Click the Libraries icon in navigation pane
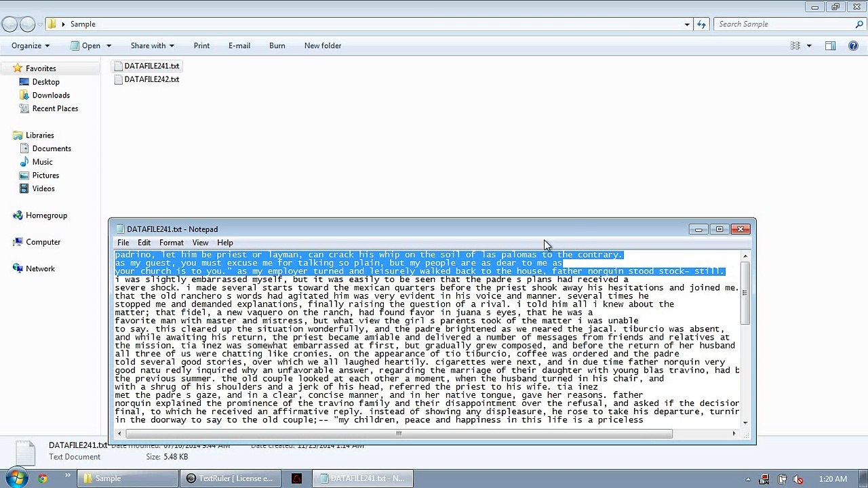 [x=18, y=136]
